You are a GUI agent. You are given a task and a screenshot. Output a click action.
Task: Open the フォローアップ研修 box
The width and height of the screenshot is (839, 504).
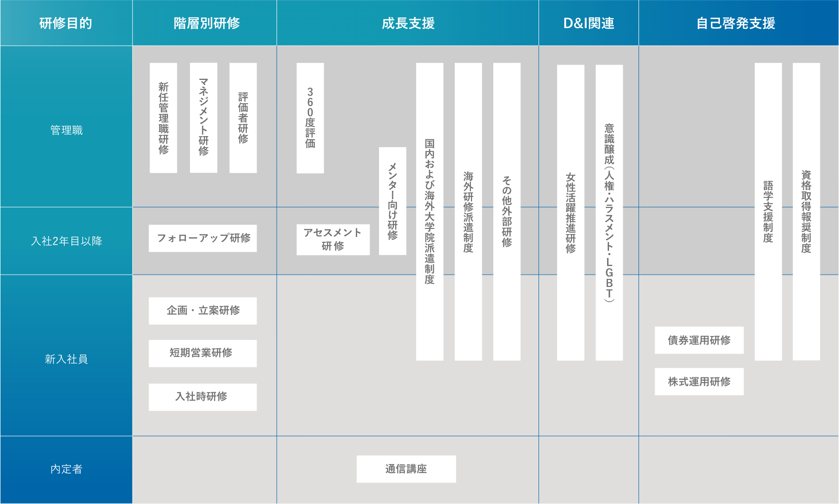coord(203,238)
